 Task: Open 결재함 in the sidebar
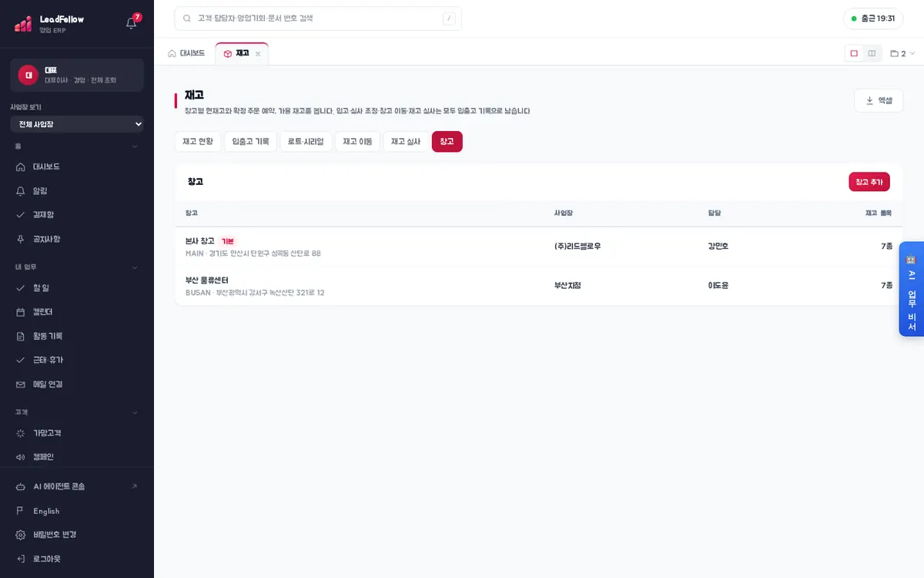tap(77, 215)
